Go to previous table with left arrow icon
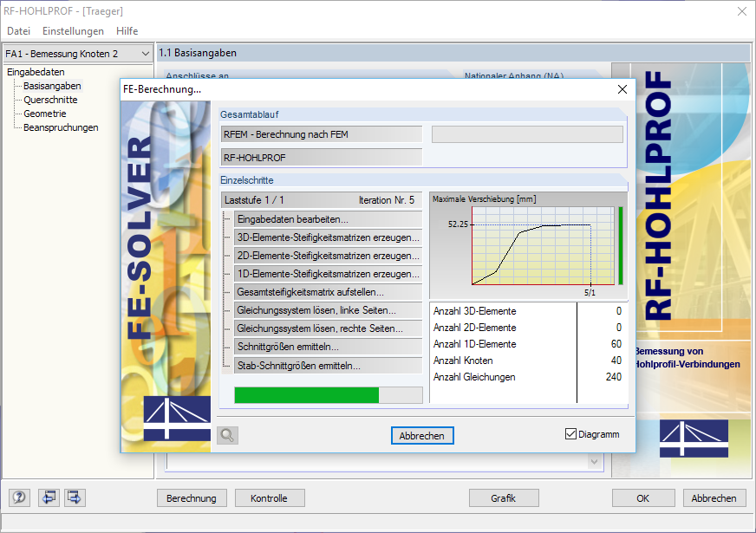The width and height of the screenshot is (756, 533). click(49, 497)
